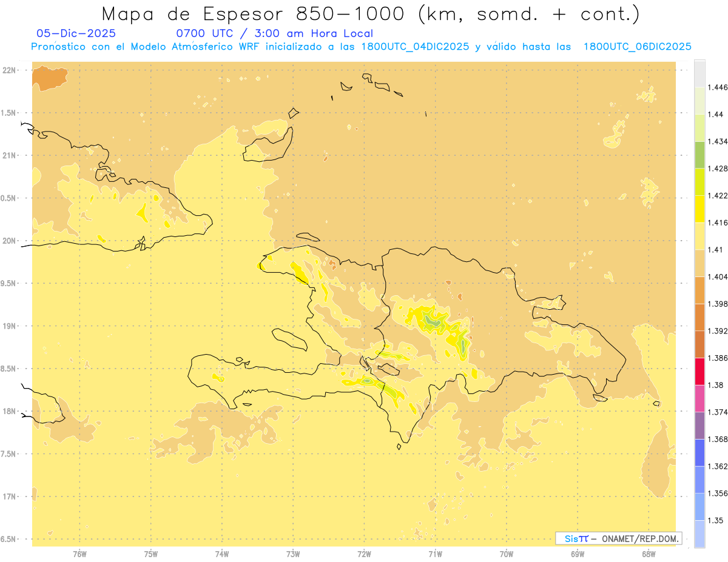Click the "75W" longitude label
This screenshot has height=562, width=728.
tap(151, 553)
